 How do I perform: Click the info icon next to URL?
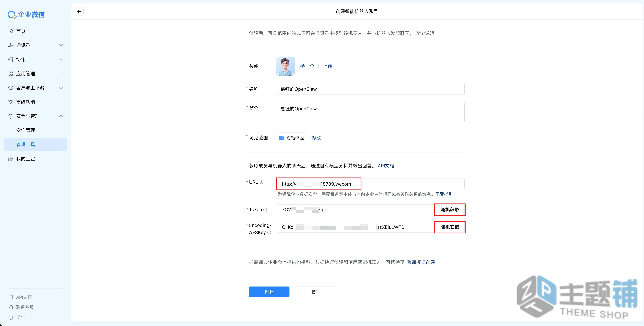pos(262,182)
